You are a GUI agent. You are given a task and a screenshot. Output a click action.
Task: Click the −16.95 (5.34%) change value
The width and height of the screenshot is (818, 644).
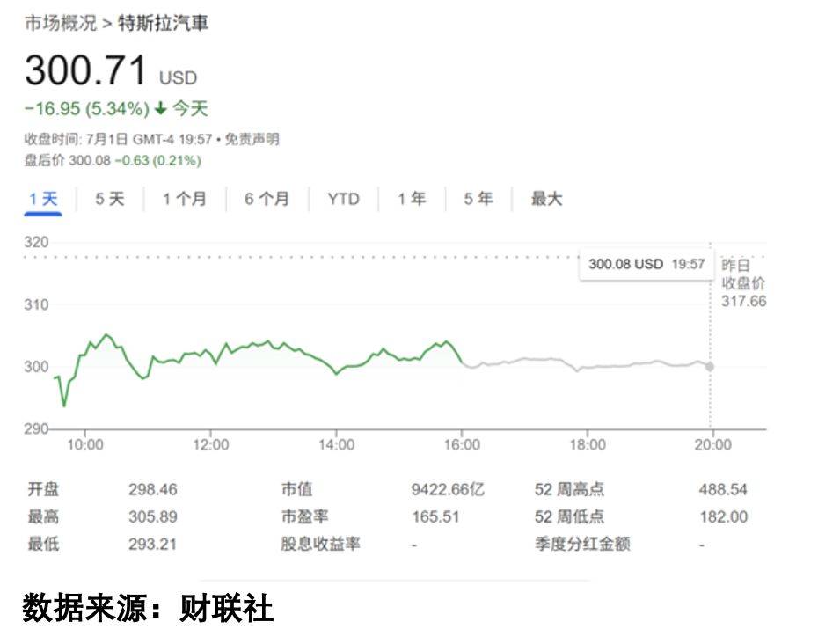coord(87,109)
